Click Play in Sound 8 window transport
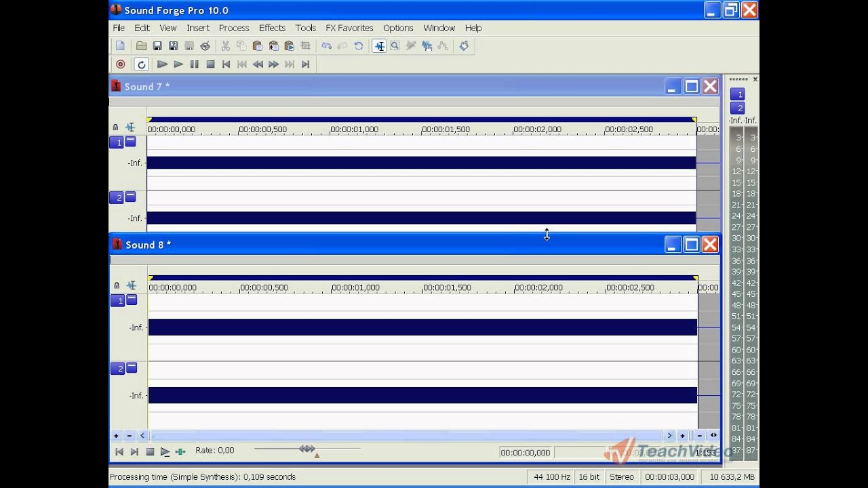 pos(165,451)
